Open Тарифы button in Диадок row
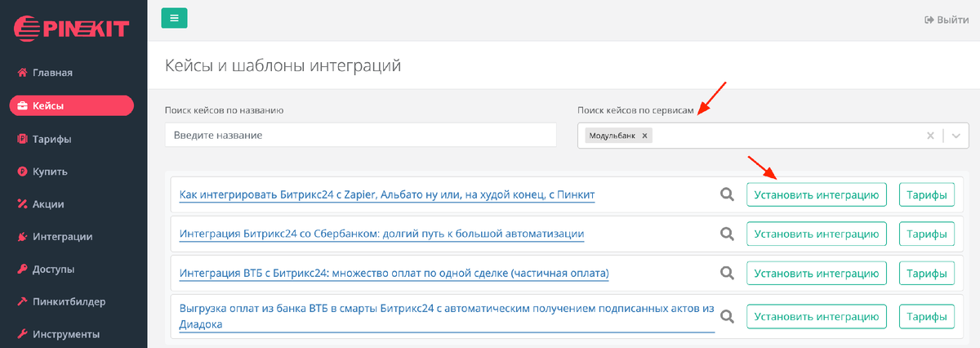 click(x=927, y=316)
